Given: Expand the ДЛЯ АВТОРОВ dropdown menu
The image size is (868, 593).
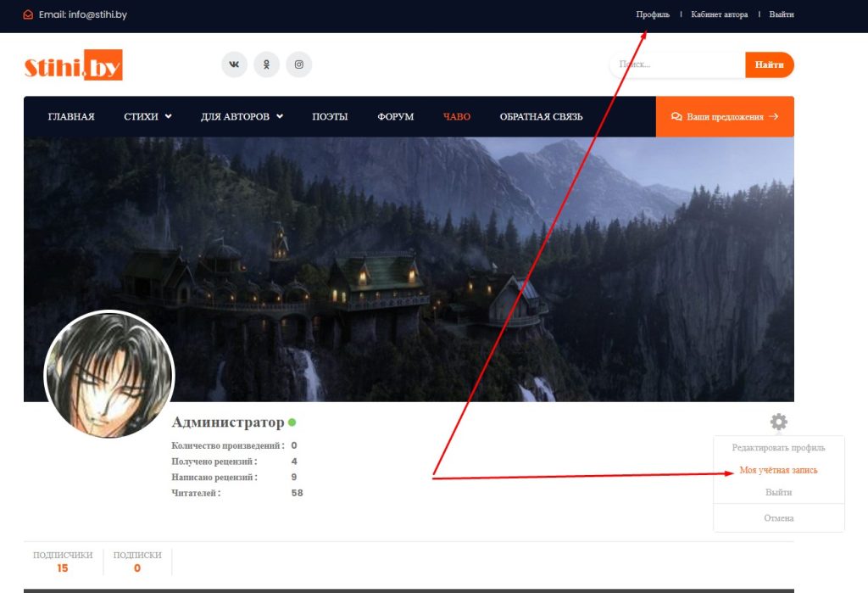Looking at the screenshot, I should point(242,117).
